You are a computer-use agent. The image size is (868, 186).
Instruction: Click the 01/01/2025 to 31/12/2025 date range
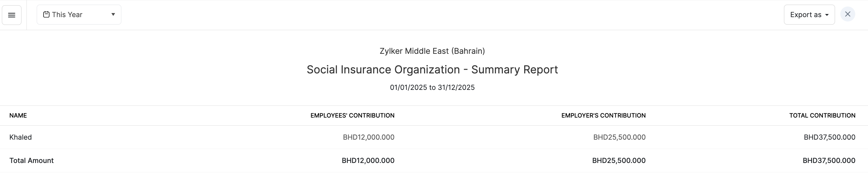point(432,88)
